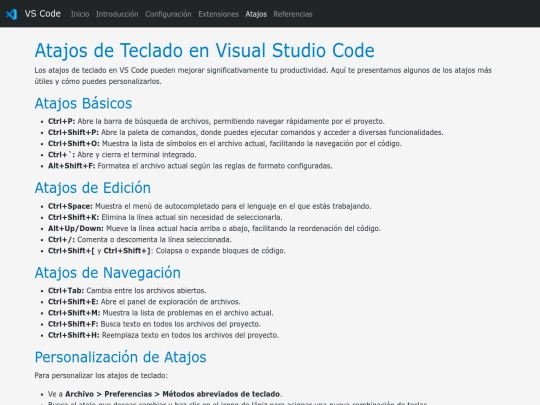Select the Atajos nav item
The width and height of the screenshot is (540, 405).
(256, 14)
